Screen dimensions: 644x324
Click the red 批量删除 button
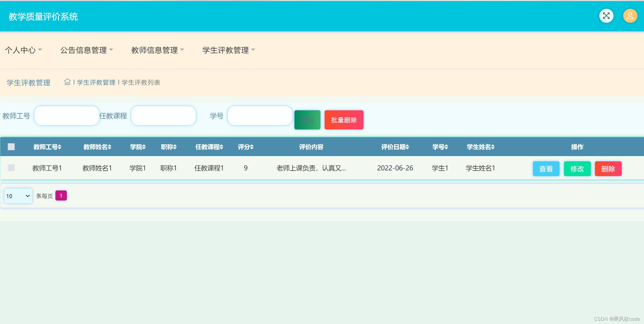pos(344,120)
